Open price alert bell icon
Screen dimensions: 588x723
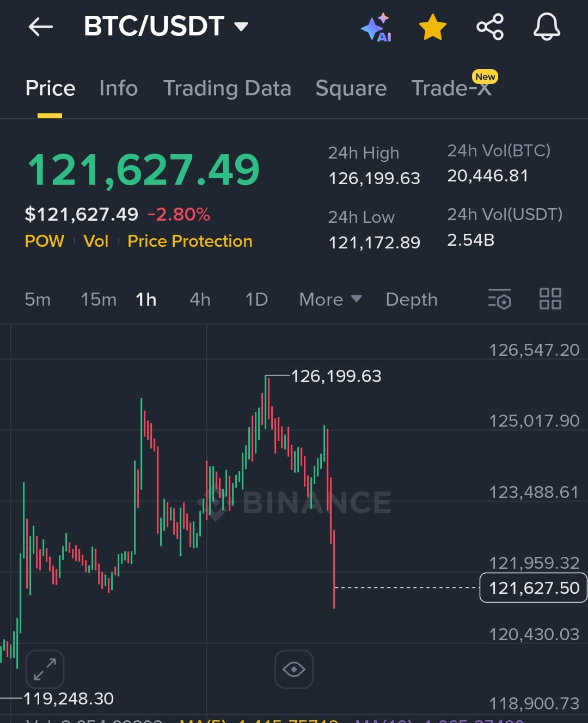547,27
